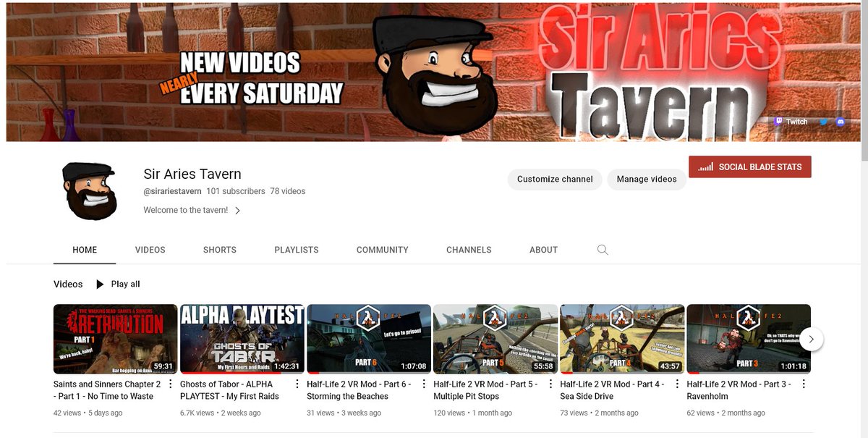
Task: Switch to the HOME tab
Action: [x=85, y=250]
